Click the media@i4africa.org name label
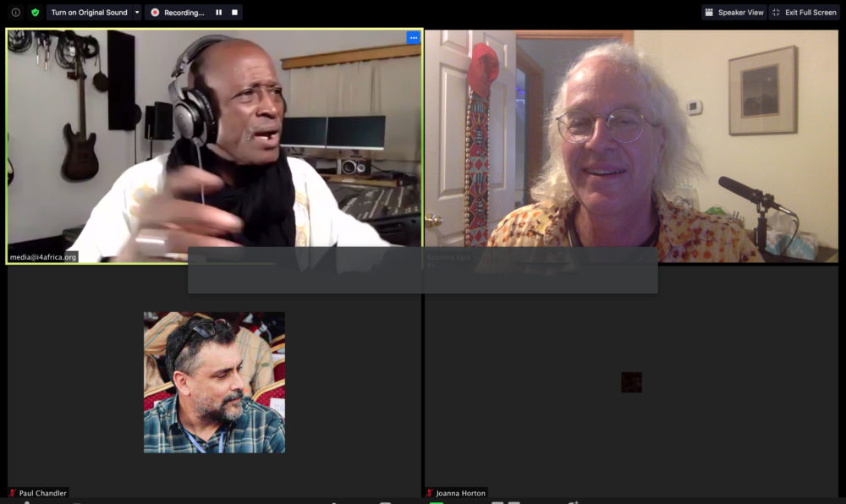This screenshot has height=504, width=846. click(x=43, y=257)
